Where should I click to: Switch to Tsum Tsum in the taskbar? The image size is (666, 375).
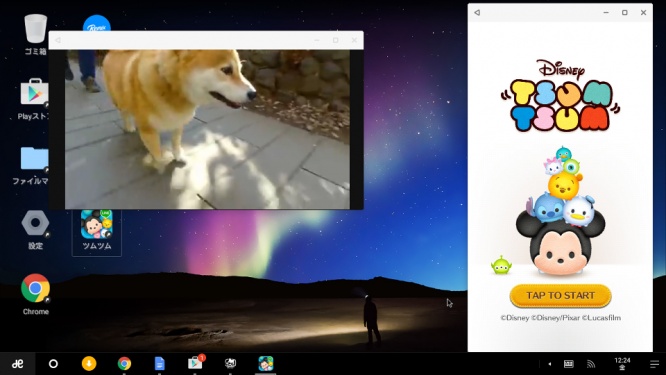[266, 364]
